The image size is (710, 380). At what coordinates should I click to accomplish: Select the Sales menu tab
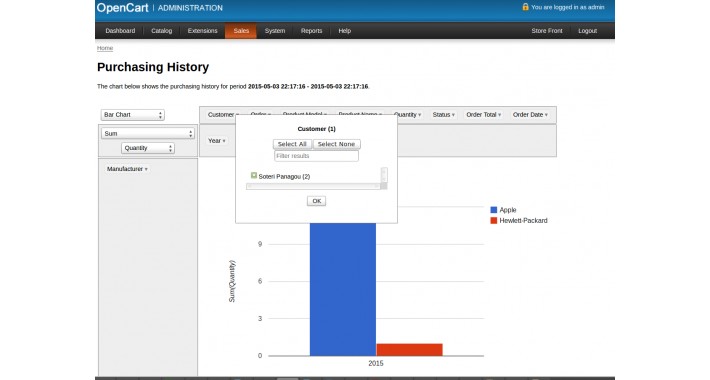point(241,31)
